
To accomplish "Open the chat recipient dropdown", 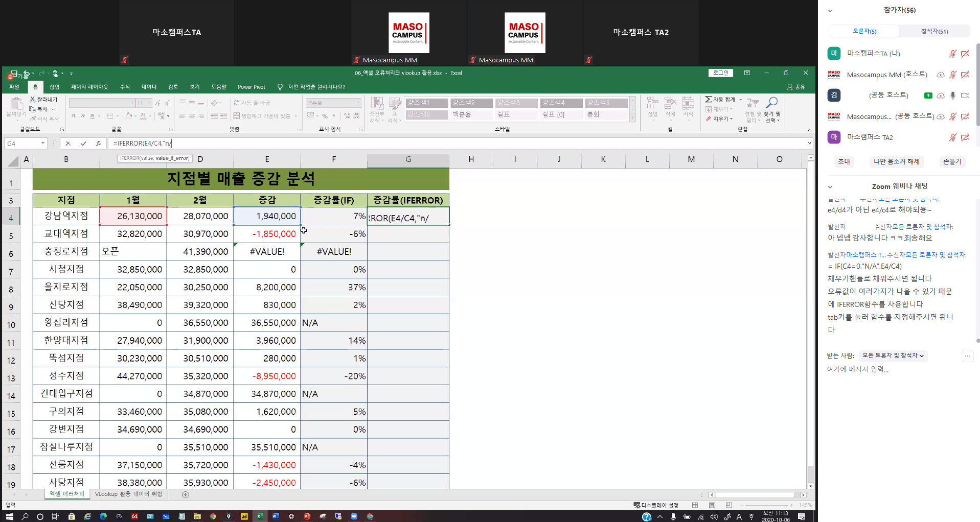I will point(893,355).
